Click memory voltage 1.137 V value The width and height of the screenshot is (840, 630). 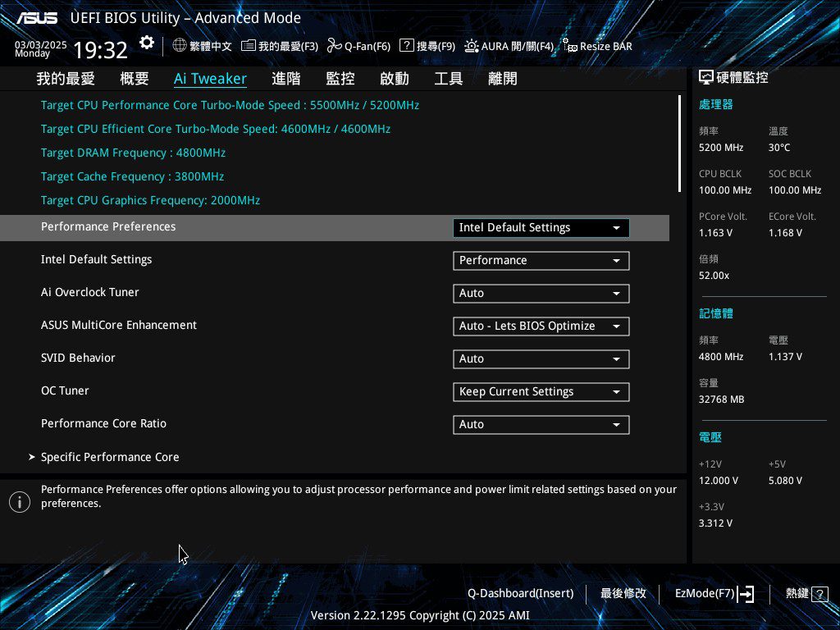click(785, 357)
